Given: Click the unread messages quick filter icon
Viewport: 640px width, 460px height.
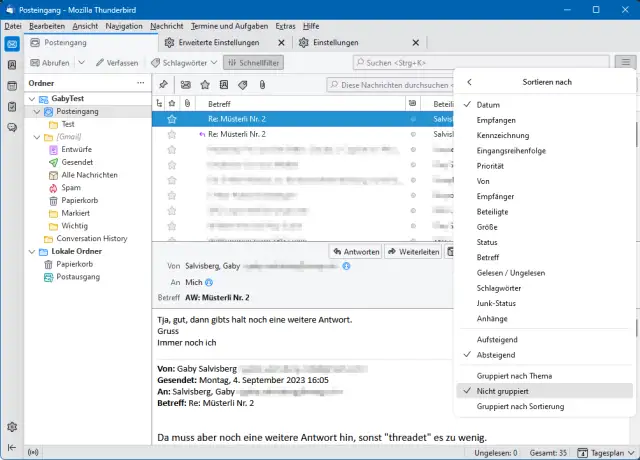Looking at the screenshot, I should [185, 85].
